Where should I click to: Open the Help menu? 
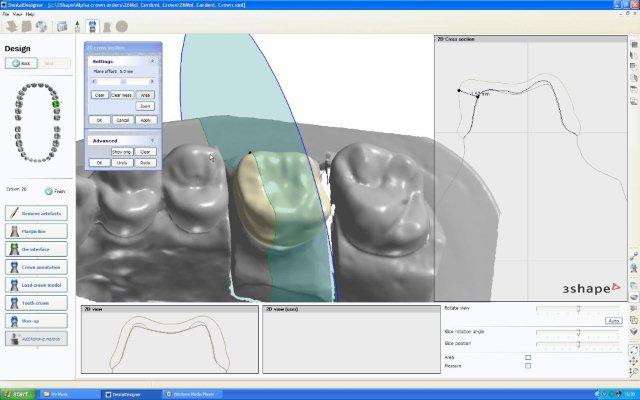tap(30, 15)
